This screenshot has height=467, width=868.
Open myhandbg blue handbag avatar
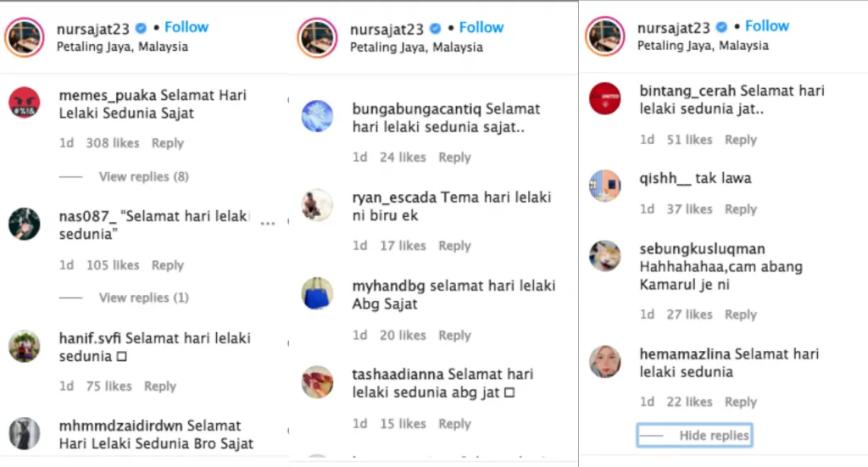[x=317, y=293]
